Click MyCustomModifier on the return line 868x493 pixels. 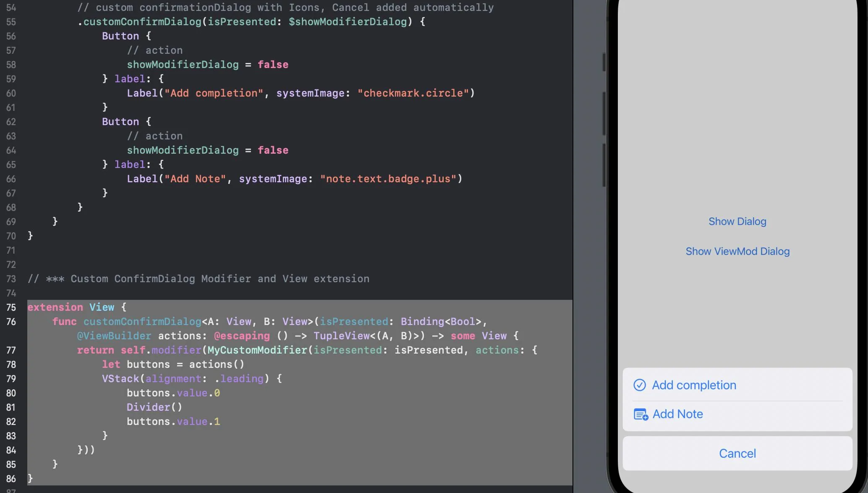257,350
